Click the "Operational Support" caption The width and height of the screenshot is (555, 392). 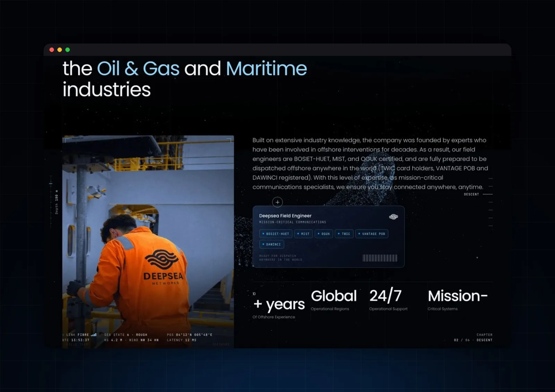[388, 309]
